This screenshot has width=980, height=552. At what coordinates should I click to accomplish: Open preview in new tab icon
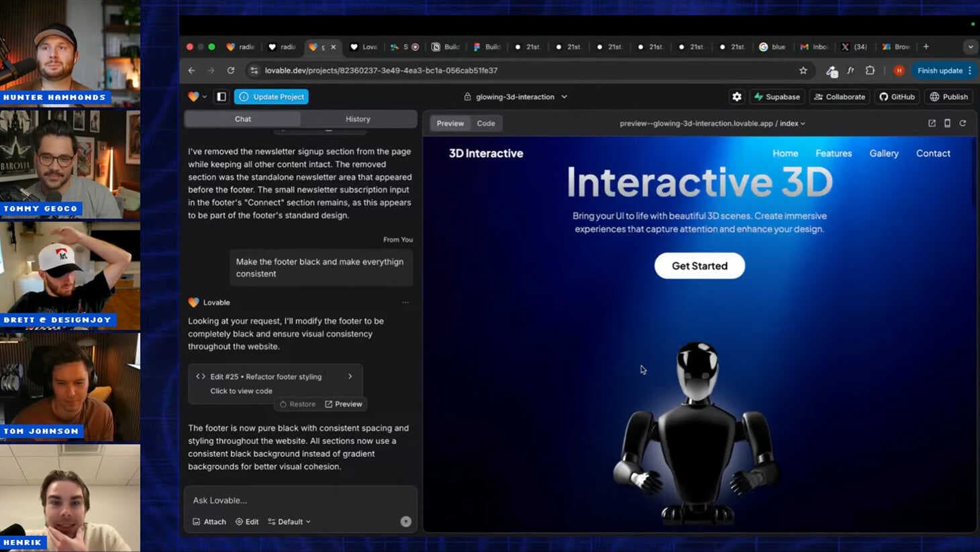(x=932, y=123)
